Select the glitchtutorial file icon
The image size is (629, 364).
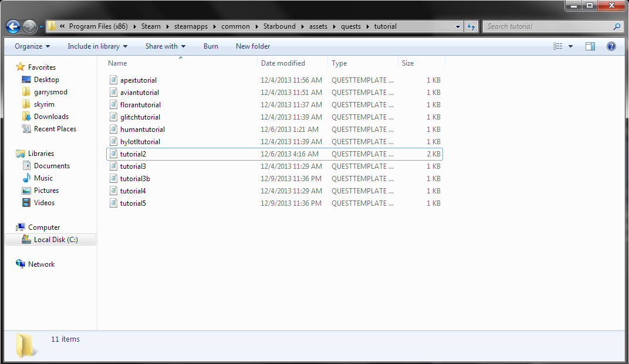(x=113, y=117)
